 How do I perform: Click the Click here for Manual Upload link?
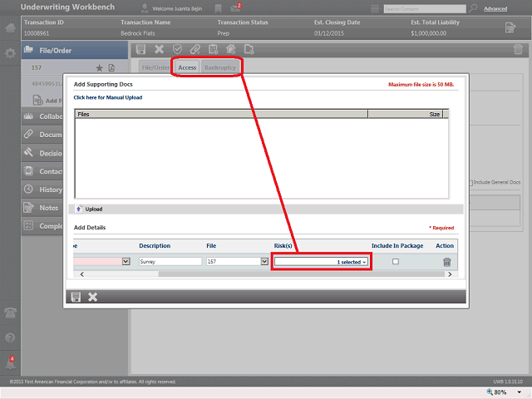pos(108,97)
